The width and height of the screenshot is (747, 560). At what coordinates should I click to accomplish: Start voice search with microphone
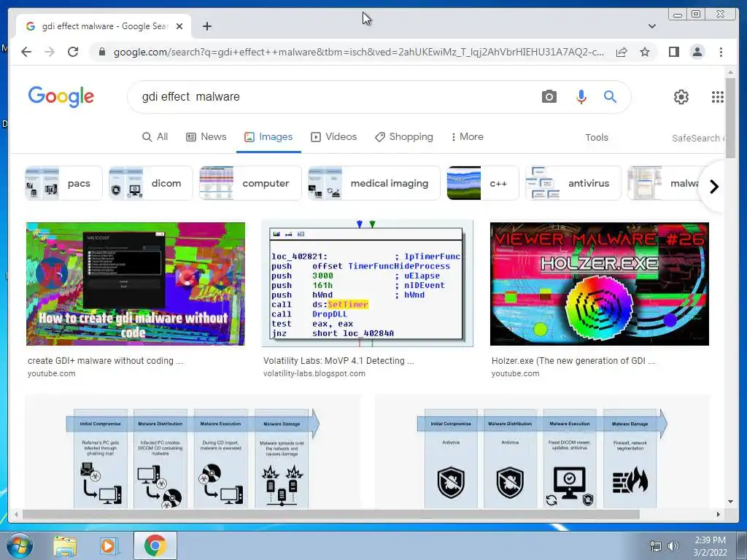coord(581,97)
